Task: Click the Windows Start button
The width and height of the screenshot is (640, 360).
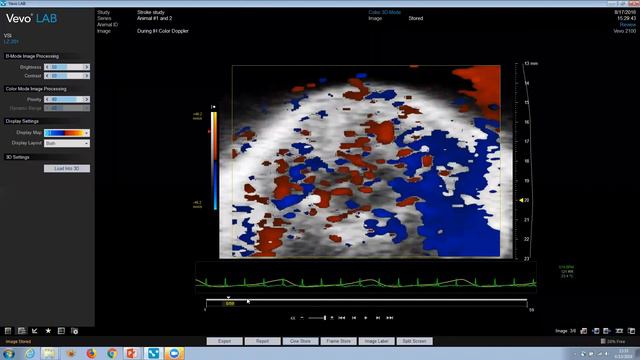Action: click(x=9, y=353)
